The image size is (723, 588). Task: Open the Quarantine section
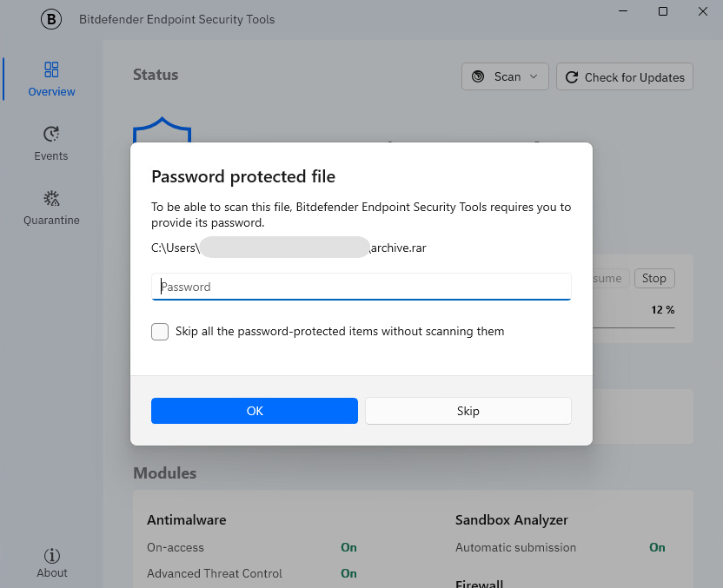pyautogui.click(x=51, y=207)
